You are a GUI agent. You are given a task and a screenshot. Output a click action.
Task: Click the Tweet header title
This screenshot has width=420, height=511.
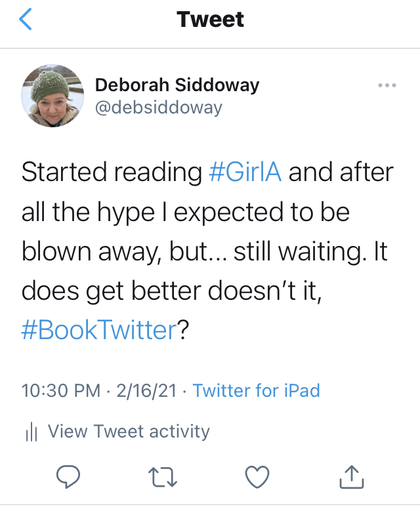click(210, 20)
